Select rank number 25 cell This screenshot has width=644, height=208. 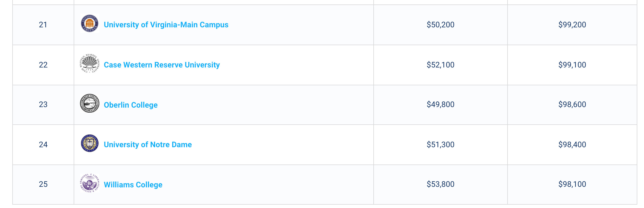click(x=43, y=184)
